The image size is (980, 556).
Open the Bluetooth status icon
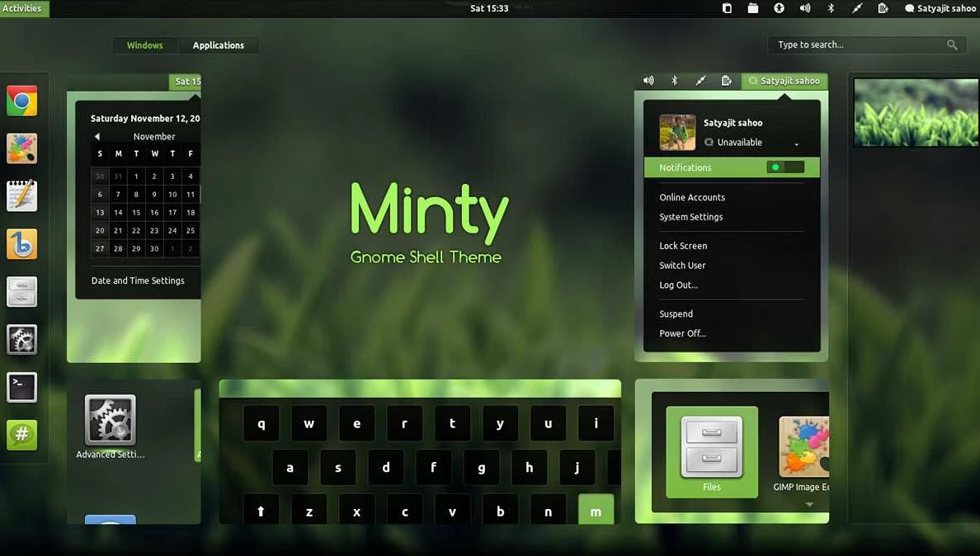pos(831,8)
